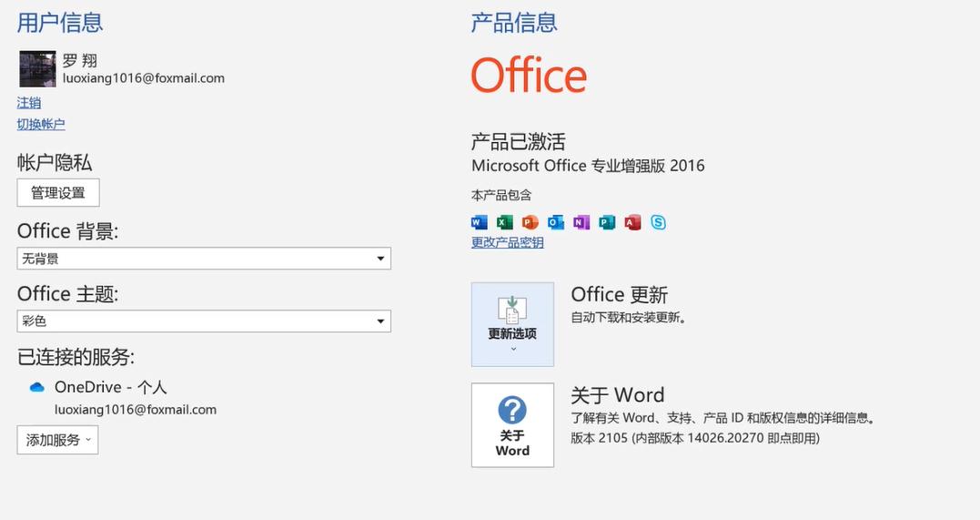Open the 关于 Word button
Viewport: 980px width, 520px height.
512,425
